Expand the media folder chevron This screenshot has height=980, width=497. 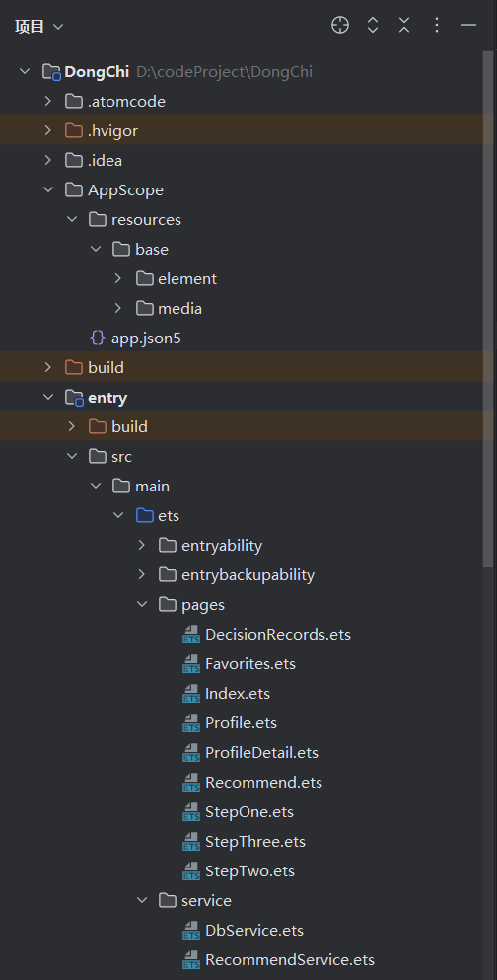(118, 308)
